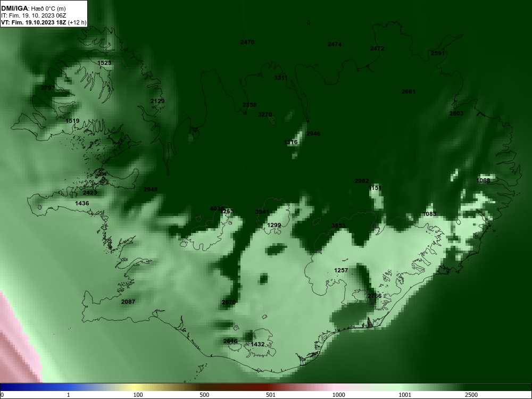Click the color scale label 100

pos(138,395)
